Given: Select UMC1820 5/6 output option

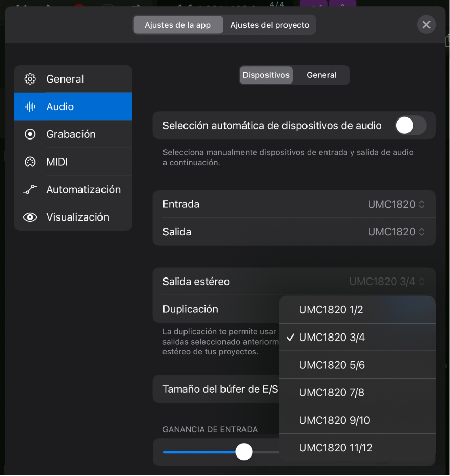Looking at the screenshot, I should (x=332, y=365).
